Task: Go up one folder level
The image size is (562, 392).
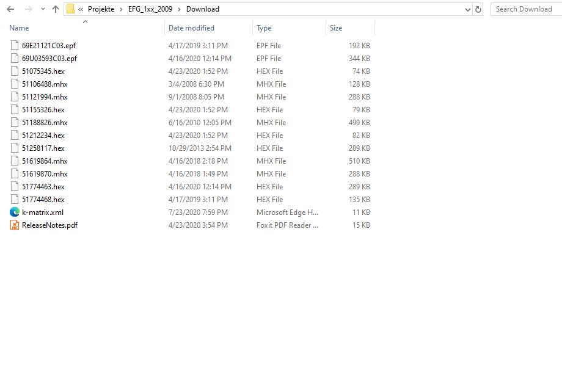Action: pyautogui.click(x=55, y=9)
